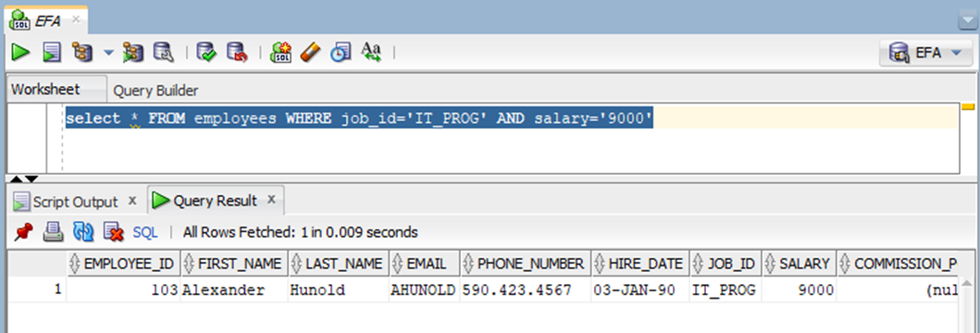Click the To Upper/Lower/InitCap Aa icon
980x333 pixels.
point(371,52)
